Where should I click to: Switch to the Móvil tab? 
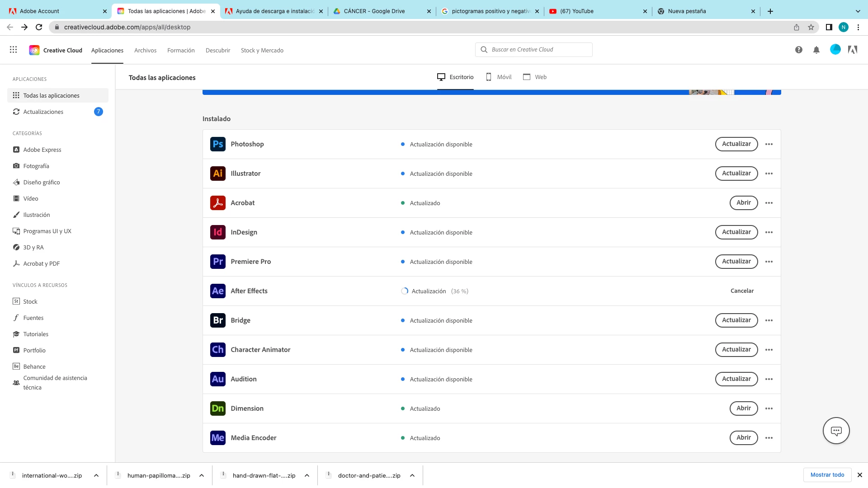(499, 77)
